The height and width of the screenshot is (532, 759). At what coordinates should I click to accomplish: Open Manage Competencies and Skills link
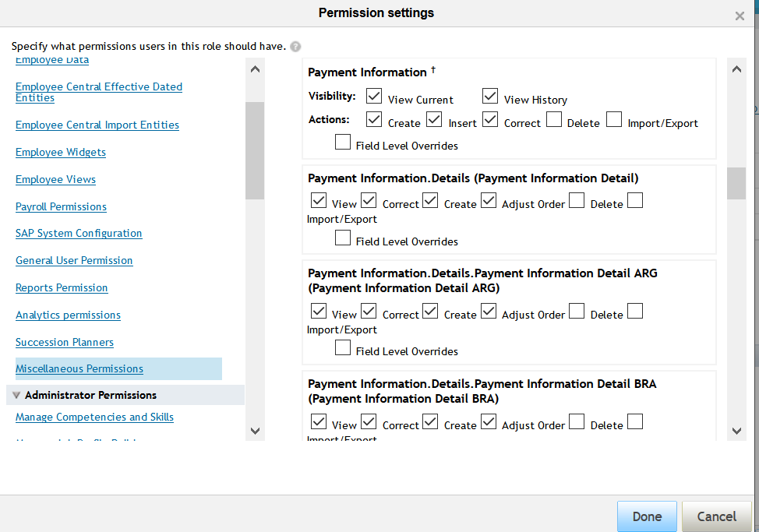tap(94, 417)
